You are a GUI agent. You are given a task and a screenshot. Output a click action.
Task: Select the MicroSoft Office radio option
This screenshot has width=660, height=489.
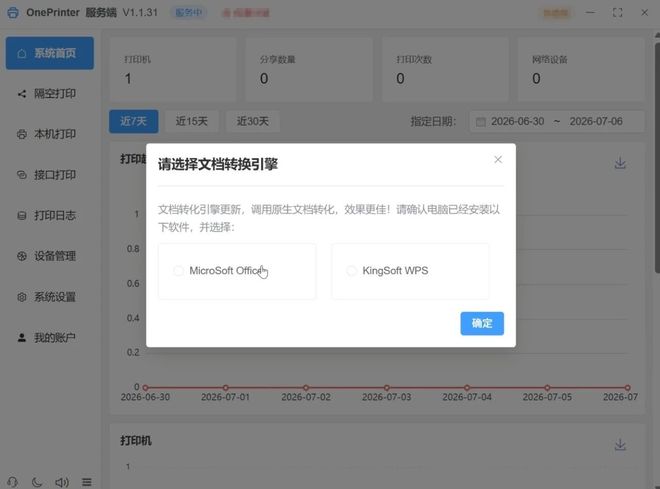[x=178, y=271]
